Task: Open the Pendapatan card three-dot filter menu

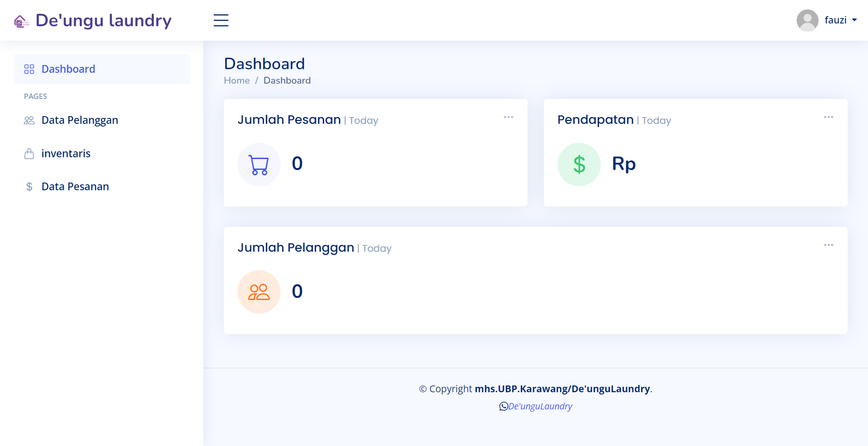Action: (829, 117)
